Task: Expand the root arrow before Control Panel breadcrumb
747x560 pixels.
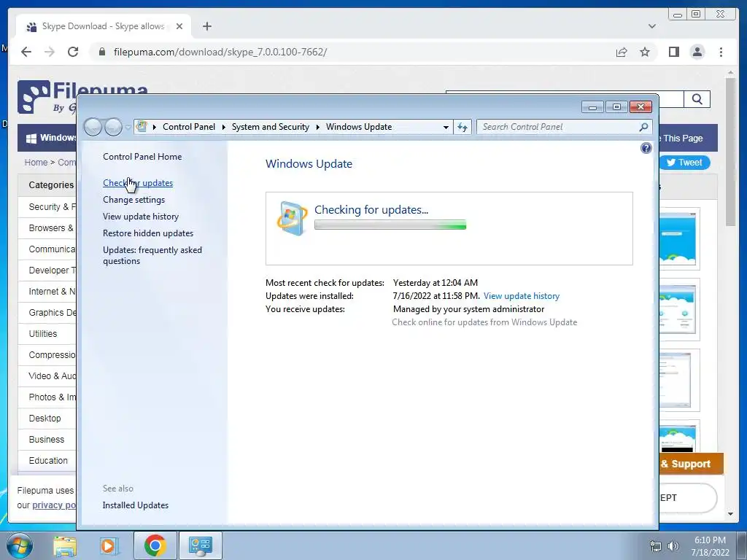Action: click(x=155, y=127)
